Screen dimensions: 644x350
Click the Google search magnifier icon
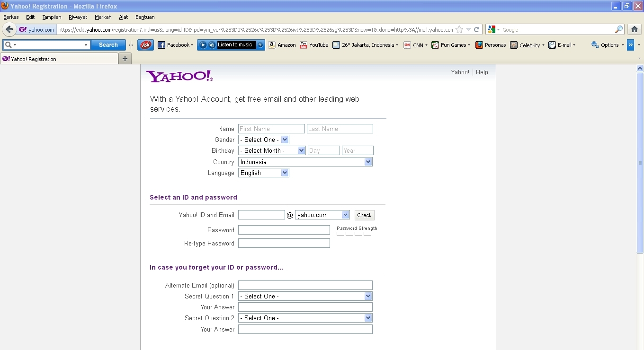pos(619,30)
